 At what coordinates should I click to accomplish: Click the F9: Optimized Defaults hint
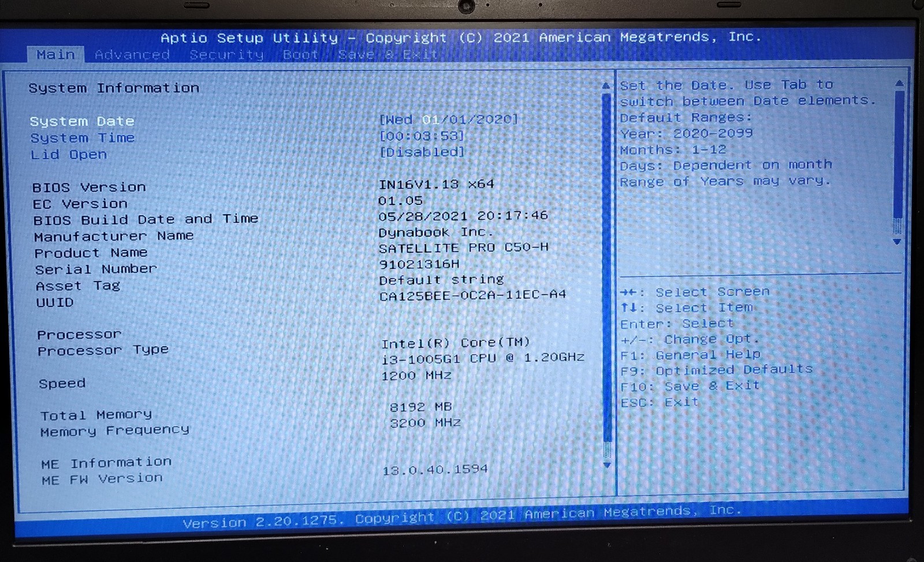717,370
